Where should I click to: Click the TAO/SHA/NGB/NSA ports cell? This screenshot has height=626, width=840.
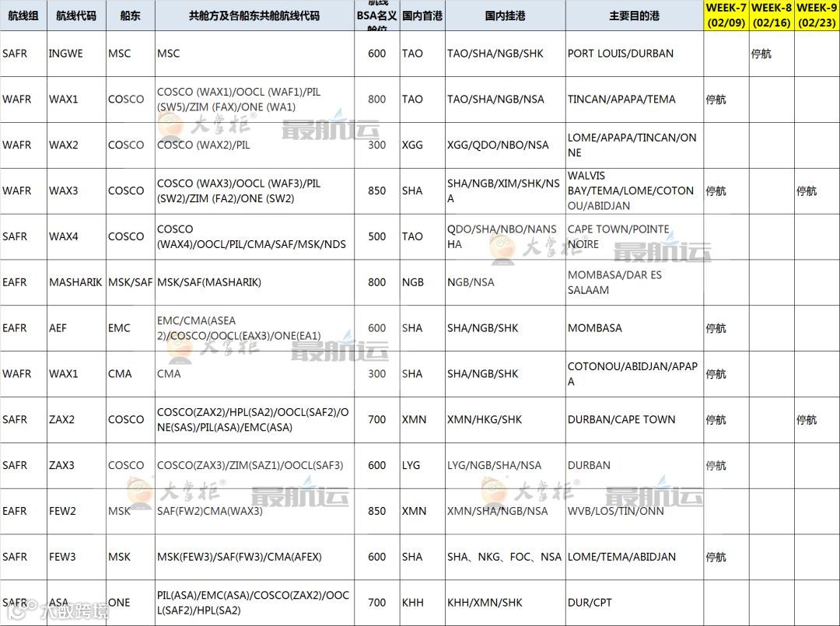(506, 99)
